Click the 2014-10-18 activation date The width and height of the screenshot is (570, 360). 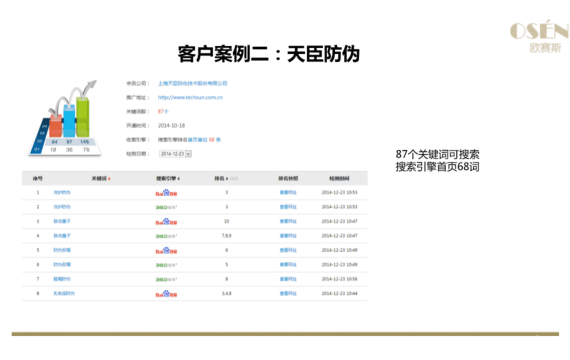171,125
